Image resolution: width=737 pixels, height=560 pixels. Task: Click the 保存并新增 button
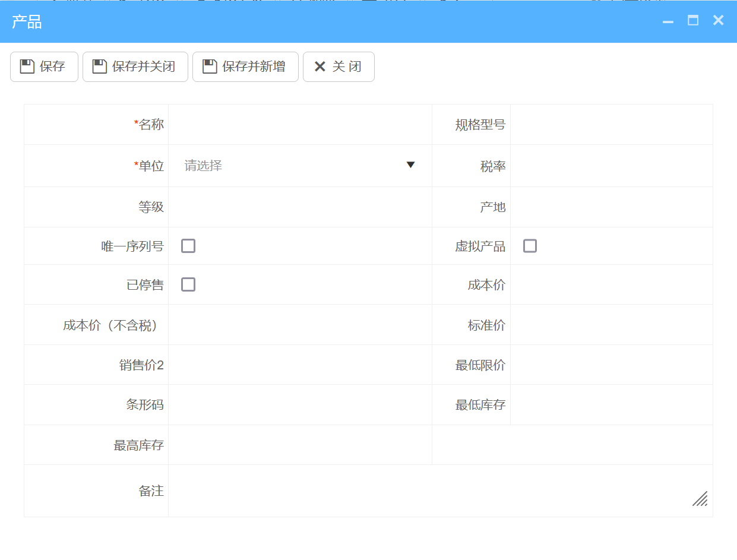point(245,67)
